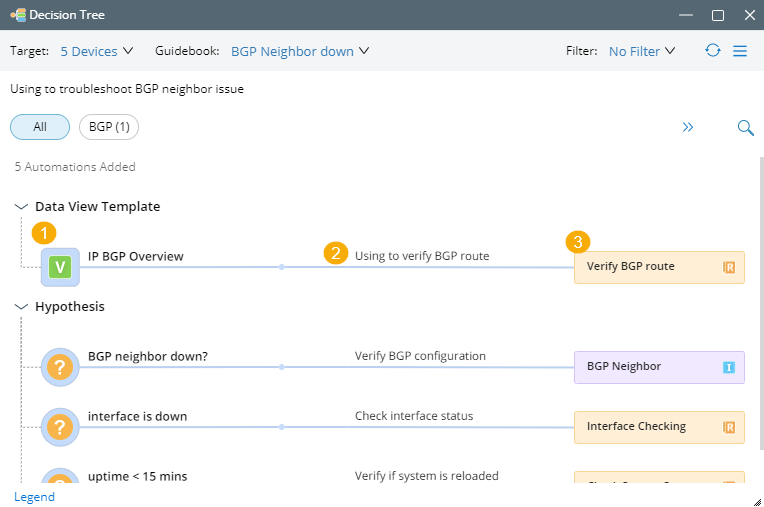The width and height of the screenshot is (764, 507).
Task: Click Verify if system is reloaded text
Action: [426, 475]
